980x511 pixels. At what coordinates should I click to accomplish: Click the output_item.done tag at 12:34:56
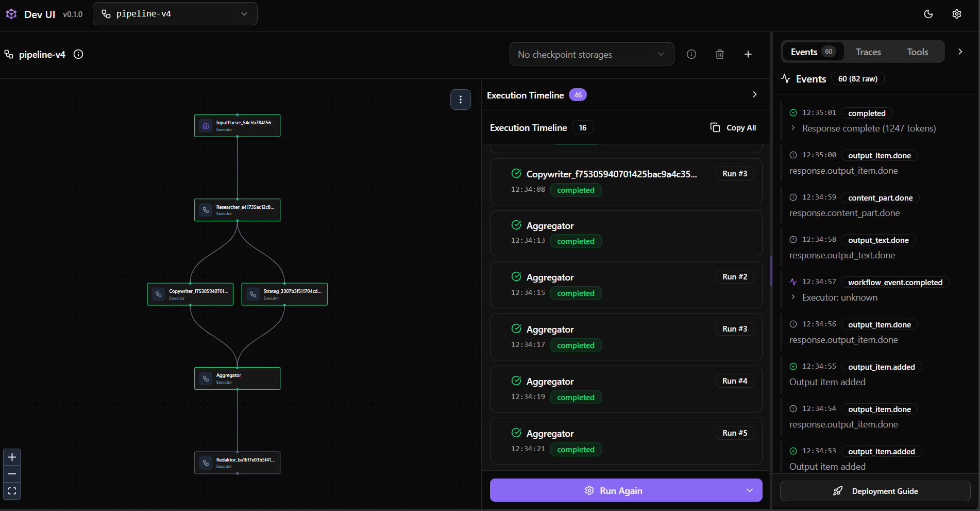[x=879, y=324]
